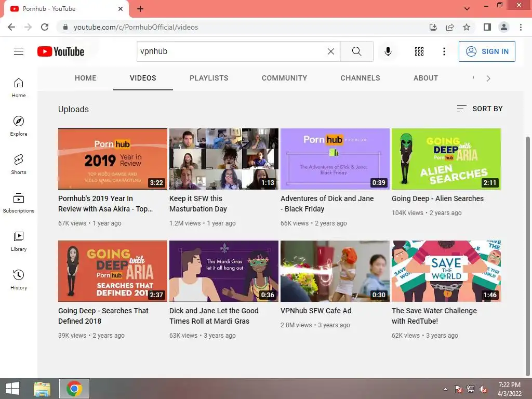Open Windows Start menu

12,389
